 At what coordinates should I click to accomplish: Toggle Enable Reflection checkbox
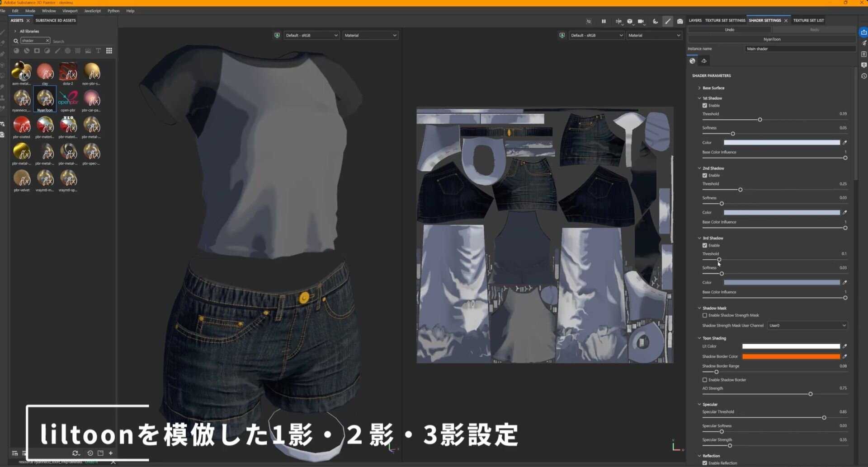pyautogui.click(x=704, y=463)
